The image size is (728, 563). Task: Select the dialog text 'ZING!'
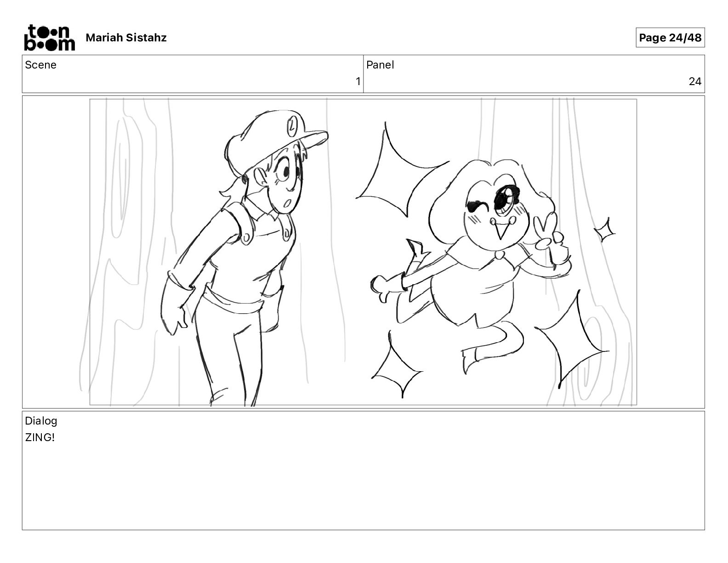[x=40, y=437]
